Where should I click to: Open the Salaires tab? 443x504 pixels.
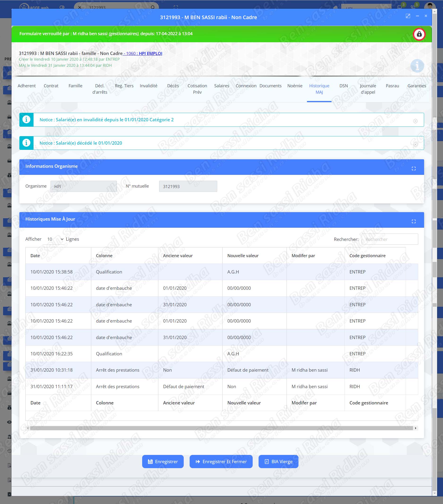(x=221, y=86)
